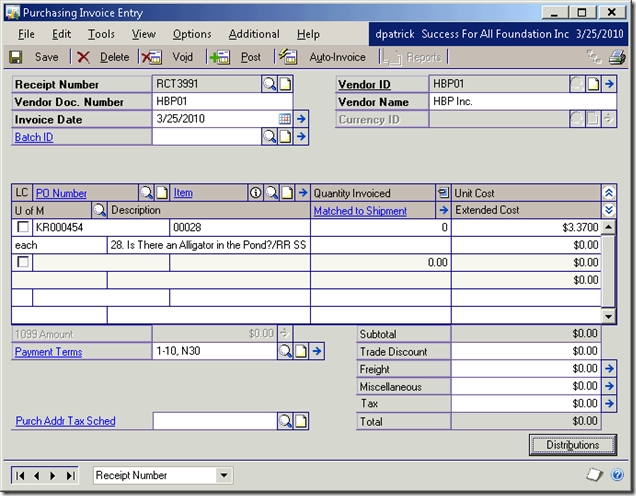Open the Edit menu
Image resolution: width=636 pixels, height=496 pixels.
coord(61,34)
